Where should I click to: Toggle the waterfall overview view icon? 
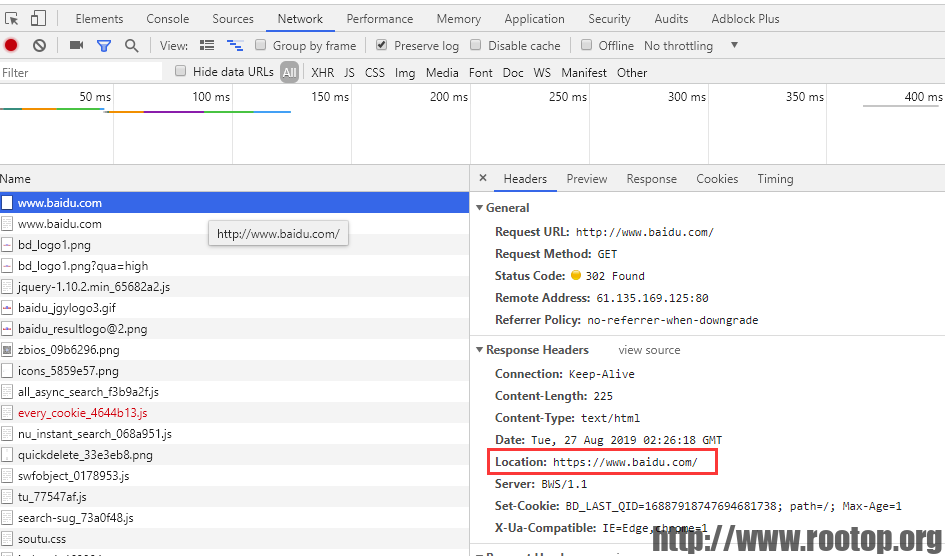tap(235, 45)
